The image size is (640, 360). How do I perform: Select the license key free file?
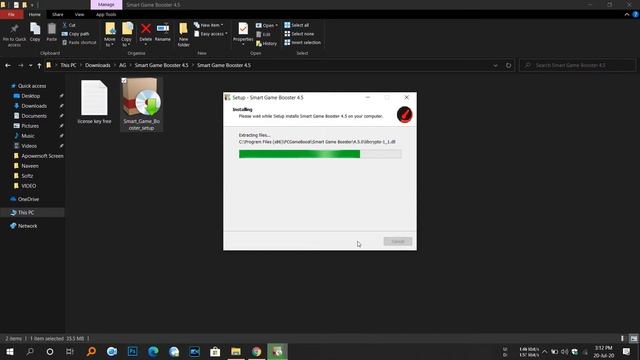pos(94,102)
